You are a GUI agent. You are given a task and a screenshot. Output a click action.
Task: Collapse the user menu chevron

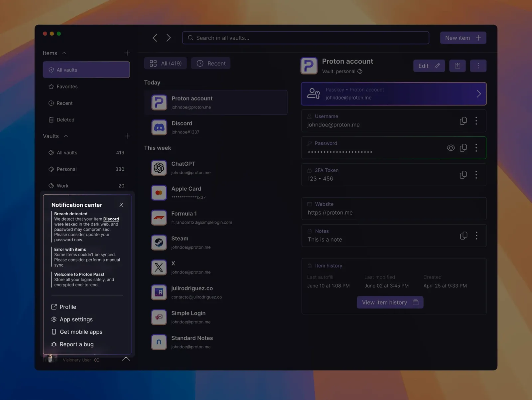pos(126,359)
